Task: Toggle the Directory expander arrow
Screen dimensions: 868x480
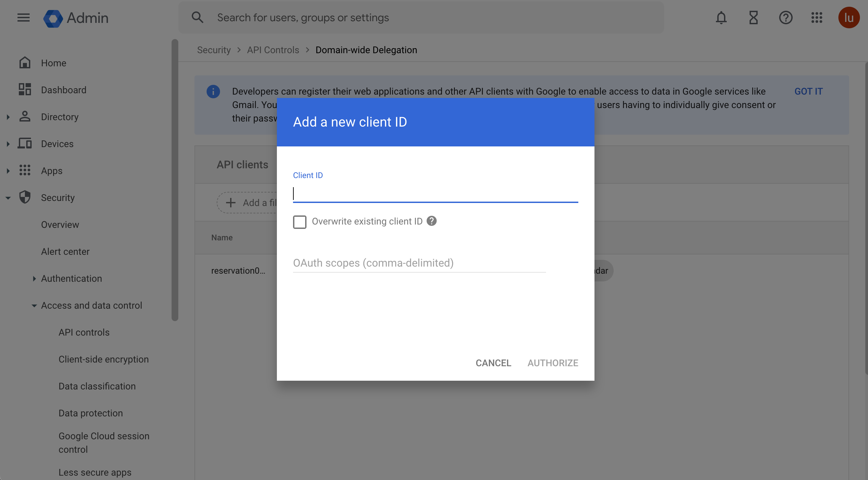Action: pos(8,117)
